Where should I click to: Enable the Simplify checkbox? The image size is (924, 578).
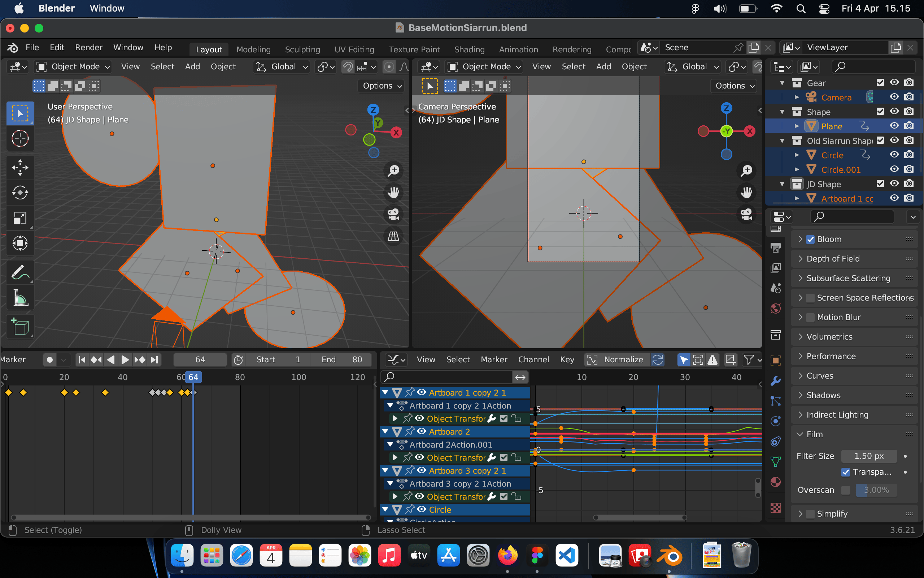(810, 514)
